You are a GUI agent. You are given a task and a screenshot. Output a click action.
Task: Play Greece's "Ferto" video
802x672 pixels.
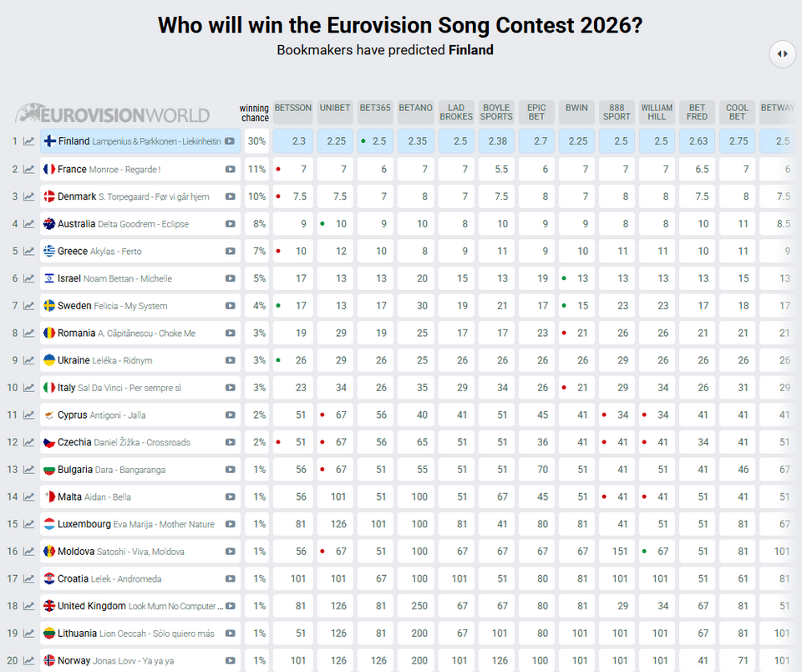[231, 251]
